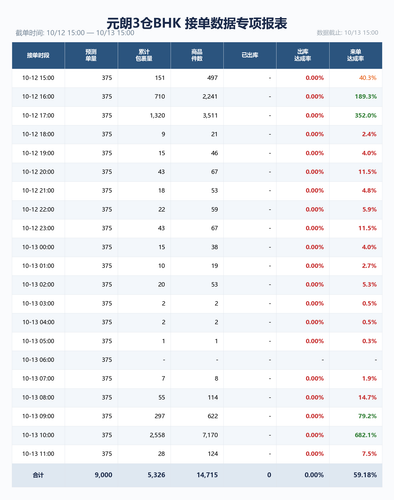
Task: Select the 接单时段 column header
Action: pos(38,55)
